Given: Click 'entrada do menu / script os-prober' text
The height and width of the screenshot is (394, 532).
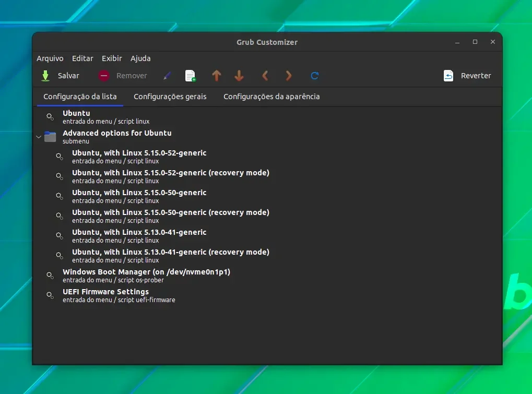Looking at the screenshot, I should click(113, 280).
